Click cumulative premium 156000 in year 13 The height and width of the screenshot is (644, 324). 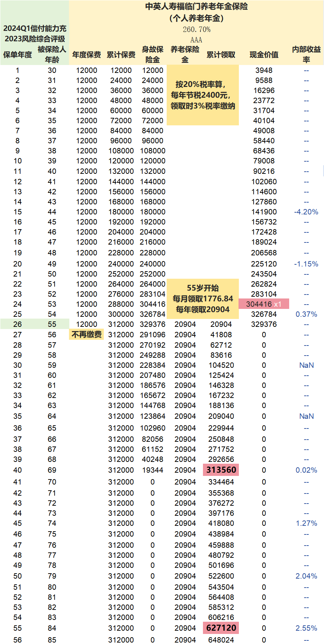click(x=121, y=192)
